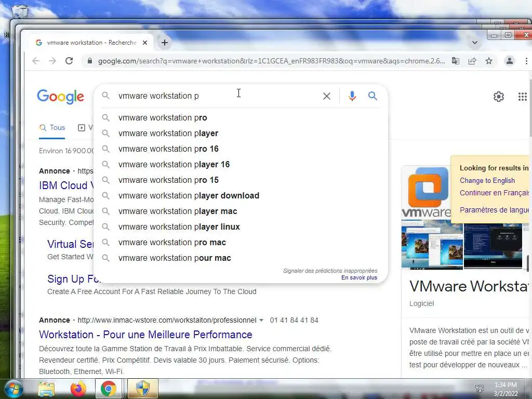Select suggestion vmware workstation pro 15
532x399 pixels.
pos(241,180)
